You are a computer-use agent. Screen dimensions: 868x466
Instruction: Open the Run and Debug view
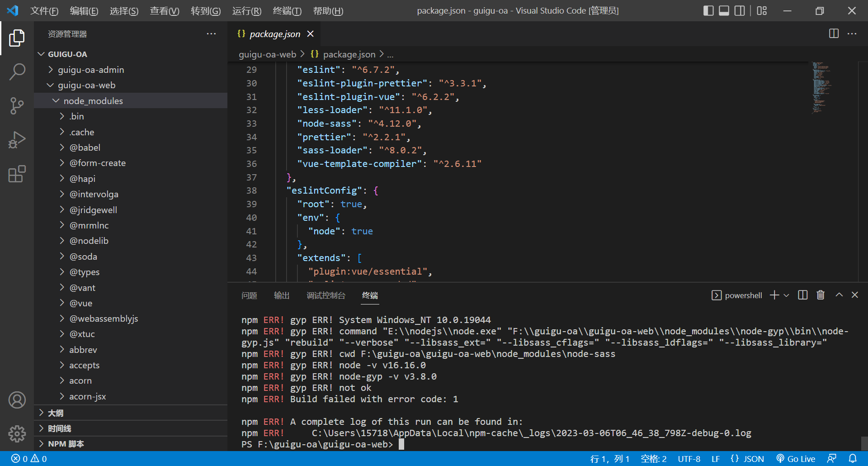point(17,140)
